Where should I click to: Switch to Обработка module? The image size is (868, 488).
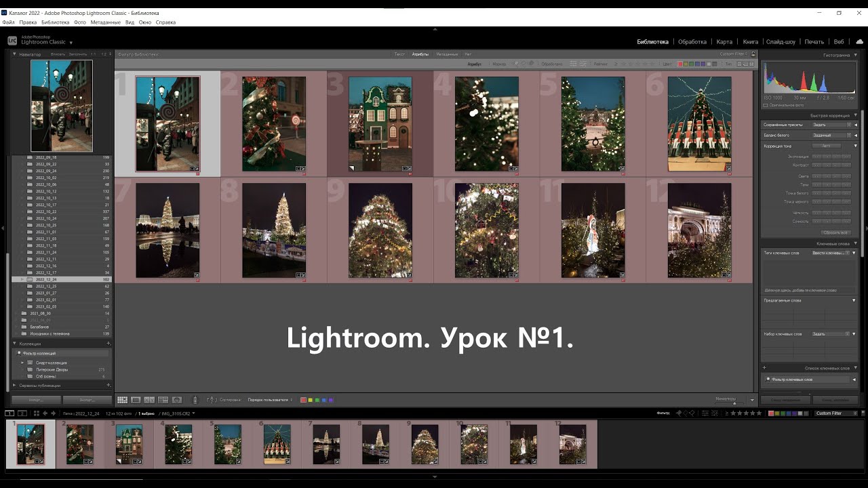coord(692,41)
